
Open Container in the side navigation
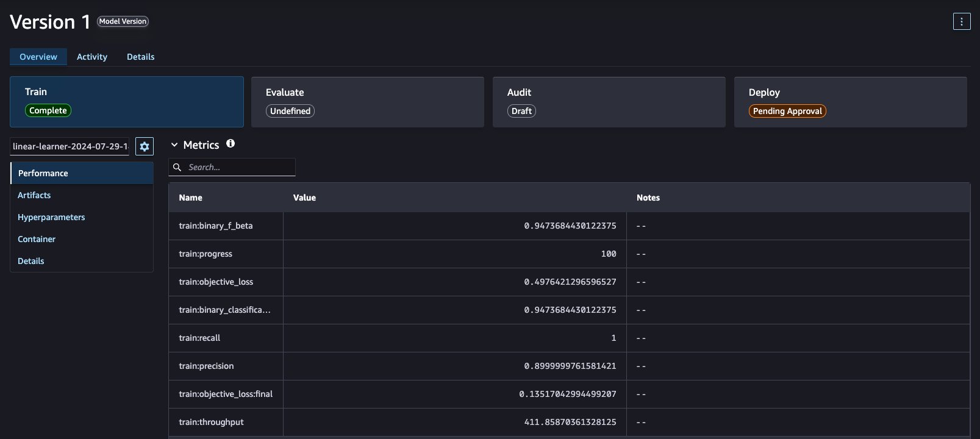click(37, 239)
